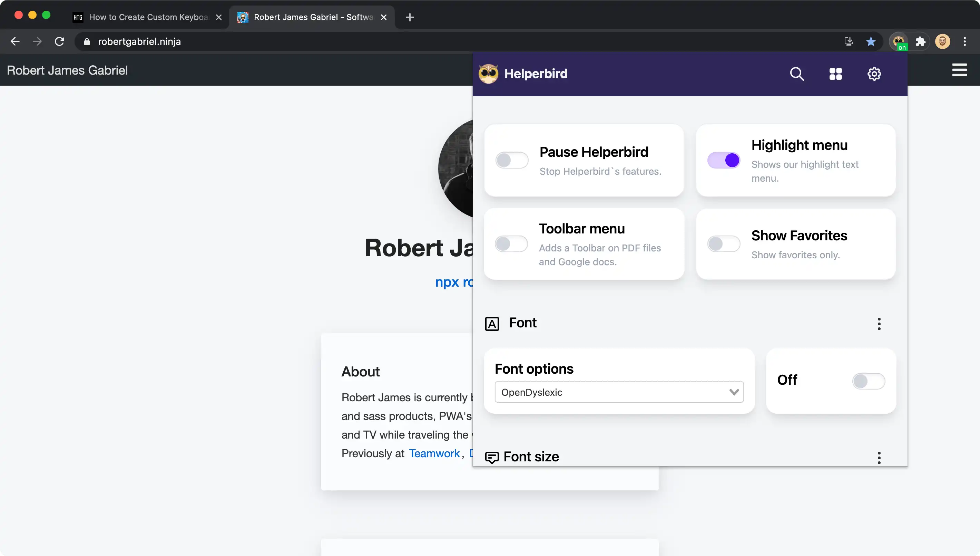The width and height of the screenshot is (980, 556).
Task: Bookmark star icon in address bar
Action: [x=871, y=41]
